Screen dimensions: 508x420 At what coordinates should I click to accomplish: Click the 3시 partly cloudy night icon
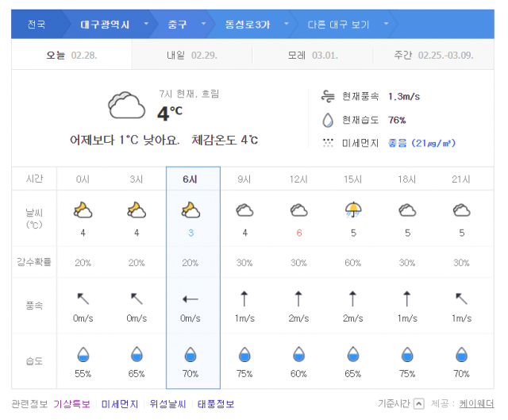pos(137,210)
